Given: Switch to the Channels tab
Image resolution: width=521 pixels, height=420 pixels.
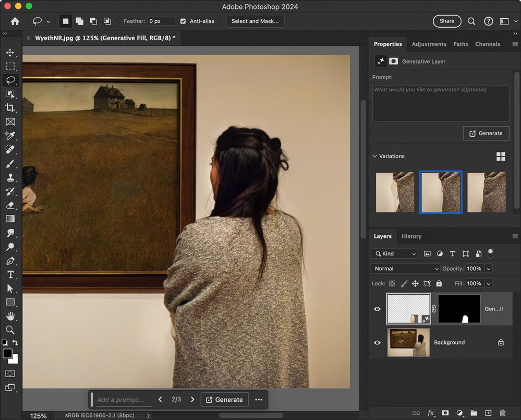Looking at the screenshot, I should click(488, 44).
